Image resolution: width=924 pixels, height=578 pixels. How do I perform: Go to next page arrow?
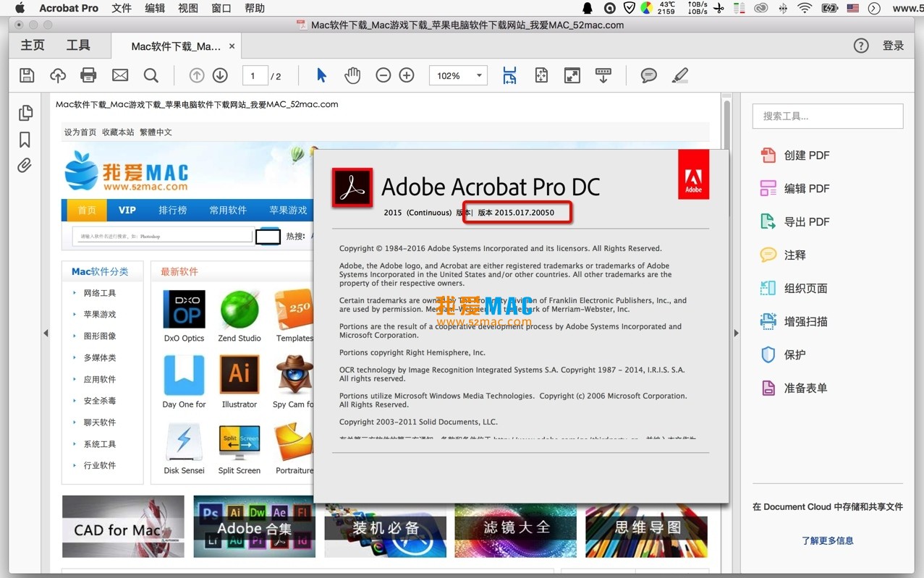coord(220,75)
